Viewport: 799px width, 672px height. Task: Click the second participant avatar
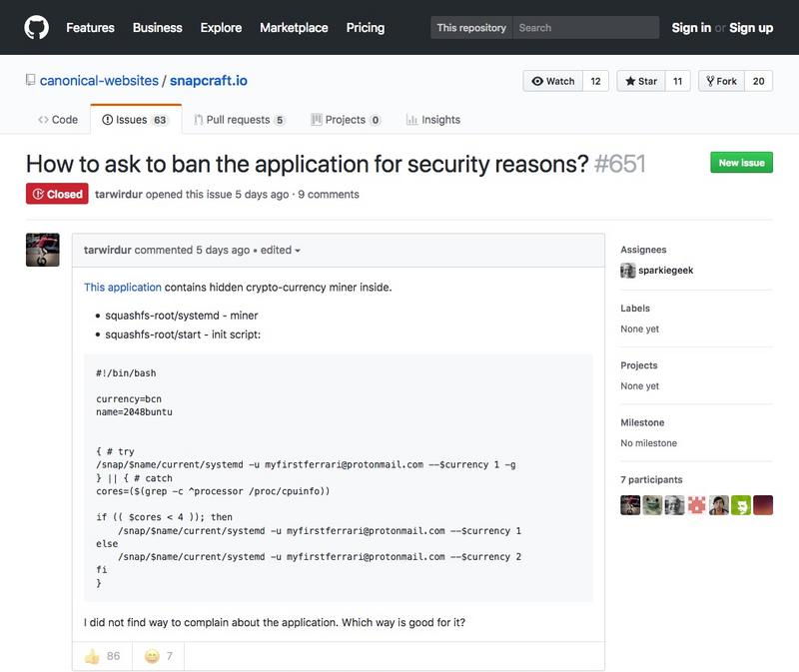652,505
